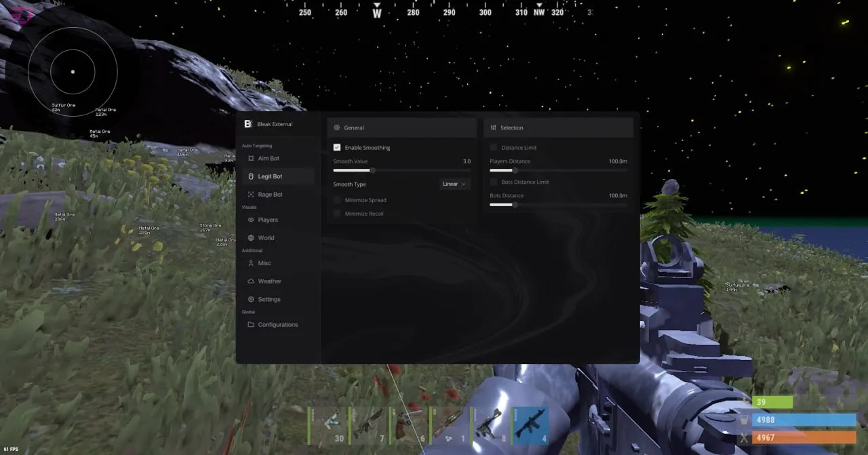This screenshot has height=455, width=868.
Task: Open Misc via the person icon
Action: (x=251, y=263)
